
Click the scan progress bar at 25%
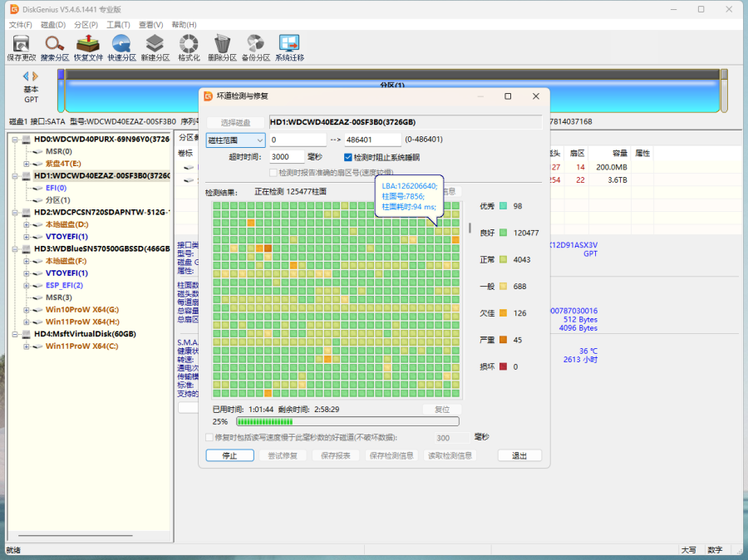[347, 422]
